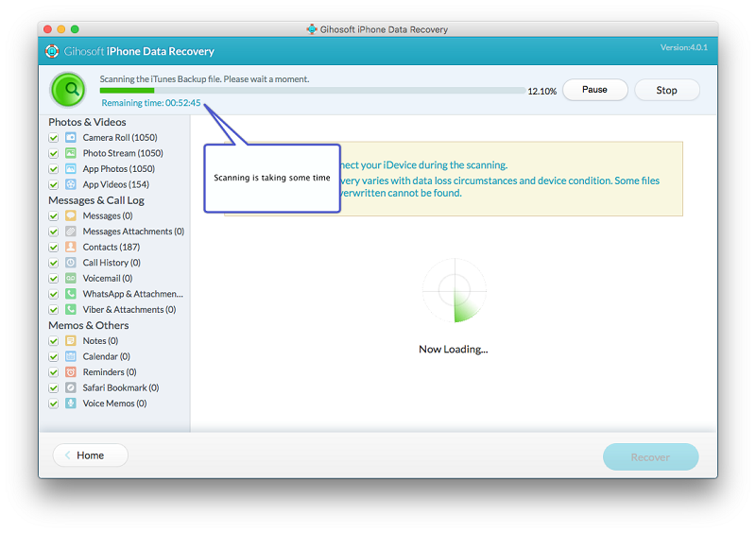Click the Voice Memos microphone icon
This screenshot has height=533, width=756.
coord(71,404)
